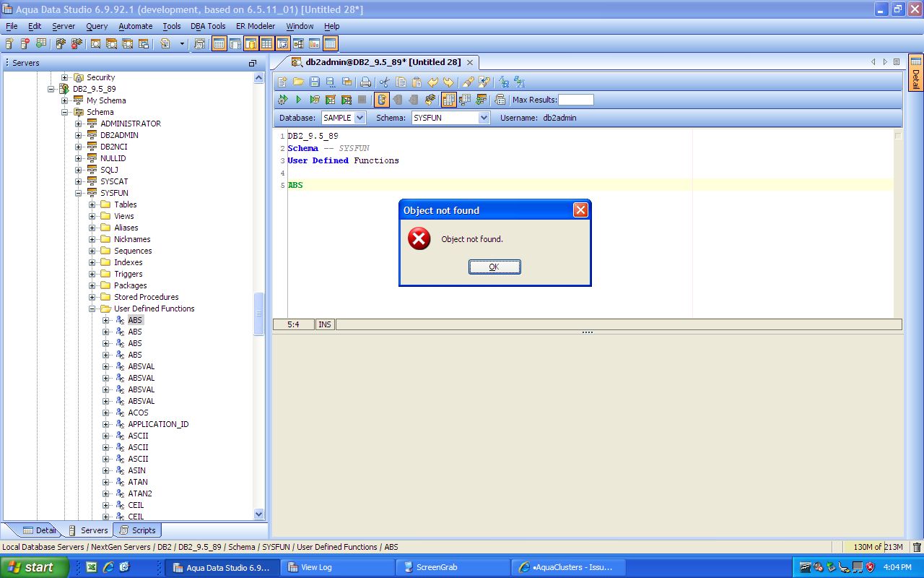This screenshot has height=578, width=924.
Task: Open the ER Modeler menu
Action: (x=256, y=26)
